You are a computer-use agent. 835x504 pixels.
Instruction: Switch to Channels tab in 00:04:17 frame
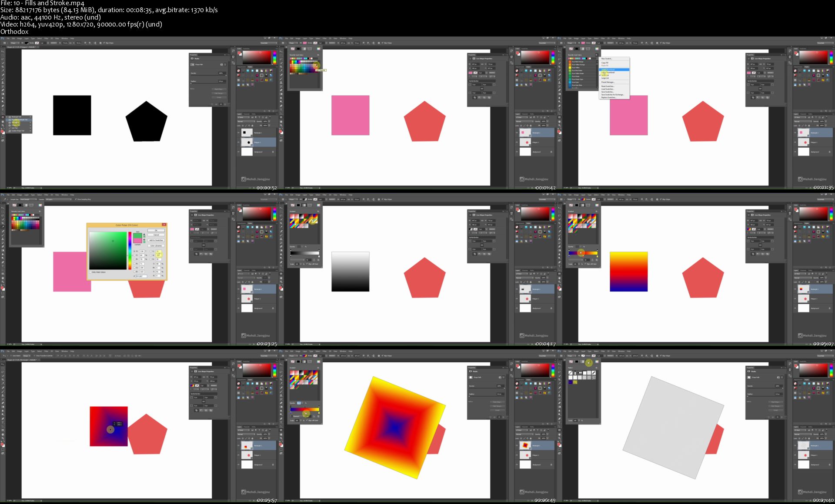click(525, 270)
